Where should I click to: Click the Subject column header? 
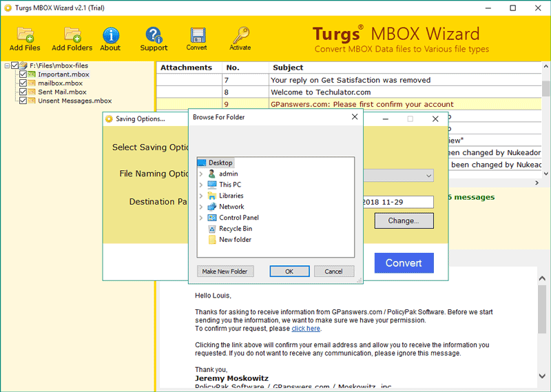pyautogui.click(x=405, y=68)
